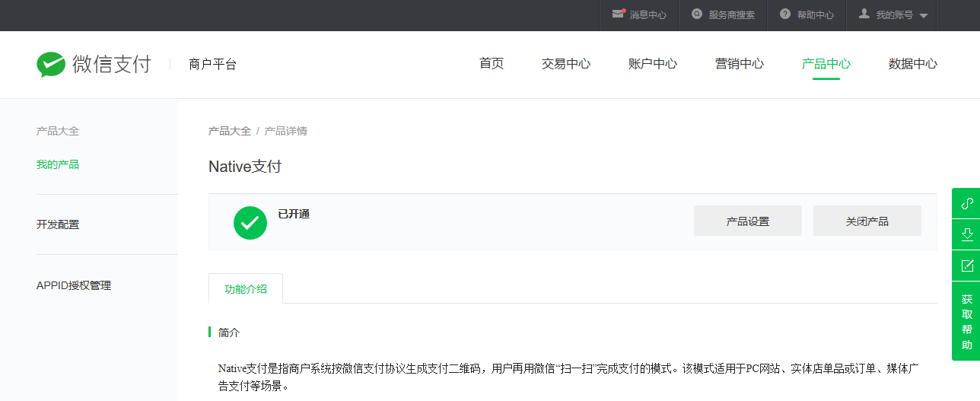980x401 pixels.
Task: Click the 产品大全 breadcrumb link
Action: coord(230,131)
